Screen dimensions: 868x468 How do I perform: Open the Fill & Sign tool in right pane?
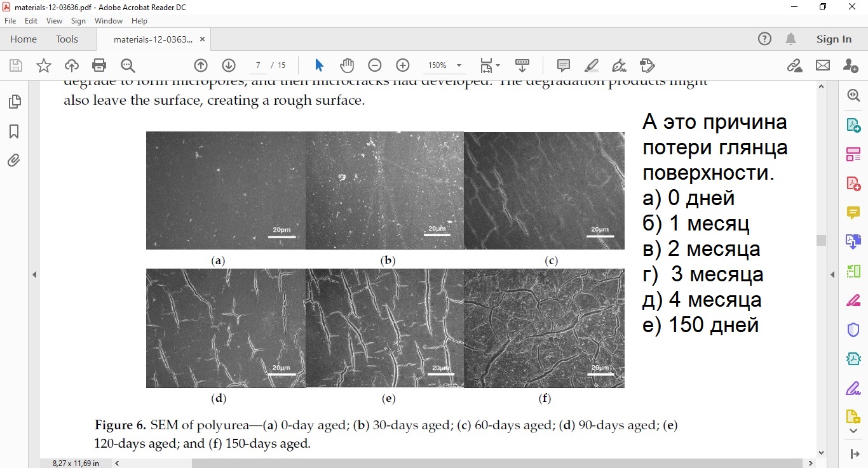(x=853, y=300)
